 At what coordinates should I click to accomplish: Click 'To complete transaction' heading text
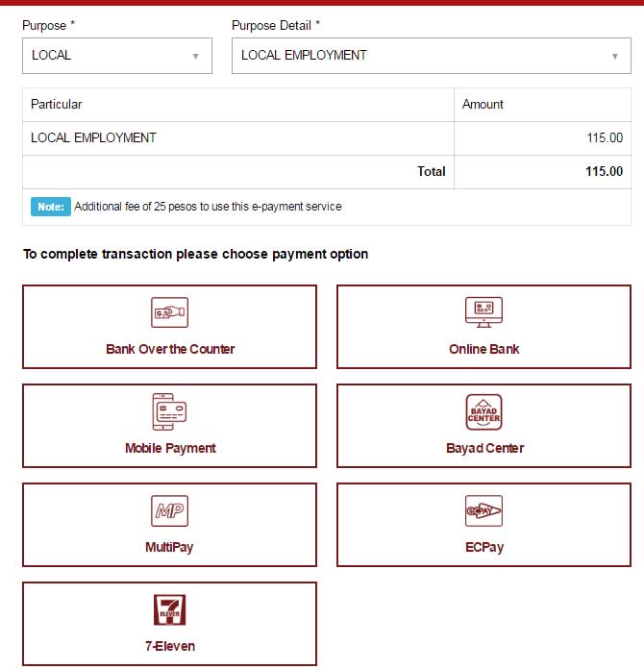(195, 254)
